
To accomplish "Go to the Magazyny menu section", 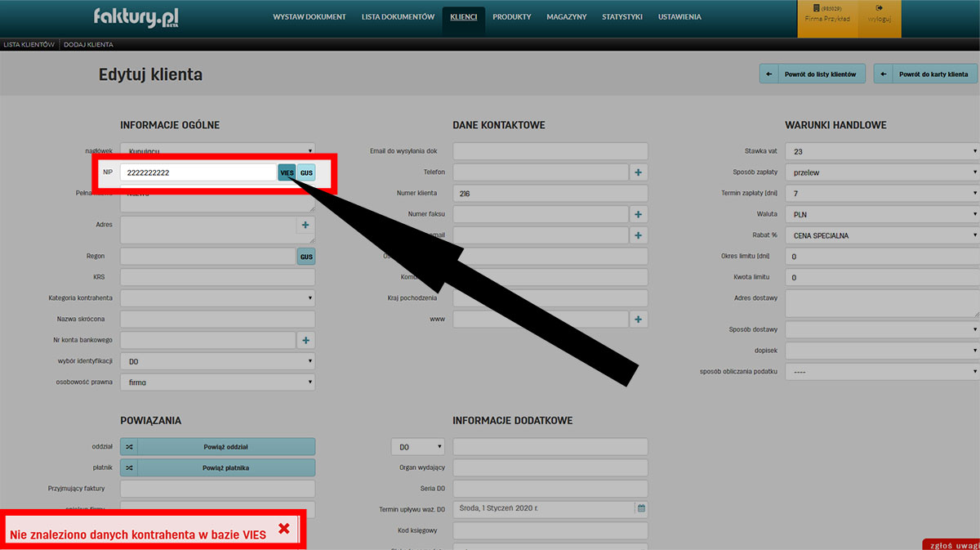I will click(566, 17).
